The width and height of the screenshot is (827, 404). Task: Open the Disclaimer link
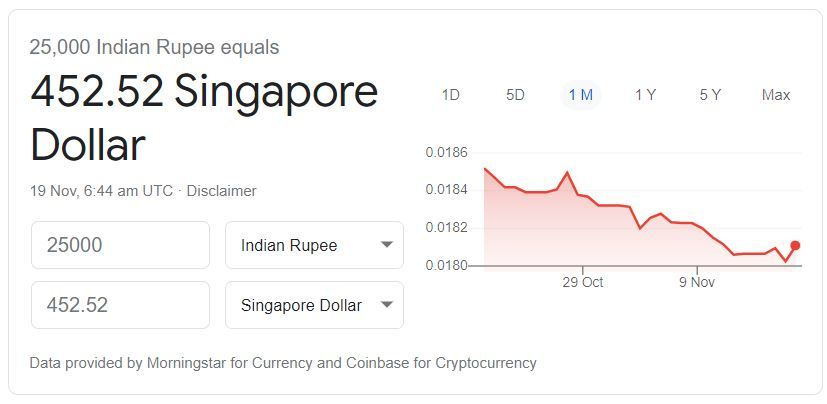pyautogui.click(x=222, y=191)
